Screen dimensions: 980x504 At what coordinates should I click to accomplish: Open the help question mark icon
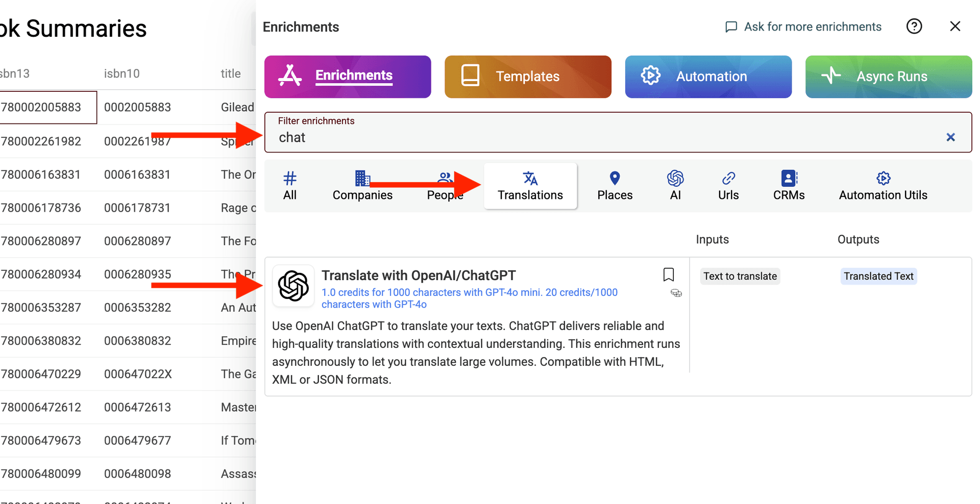click(x=914, y=26)
